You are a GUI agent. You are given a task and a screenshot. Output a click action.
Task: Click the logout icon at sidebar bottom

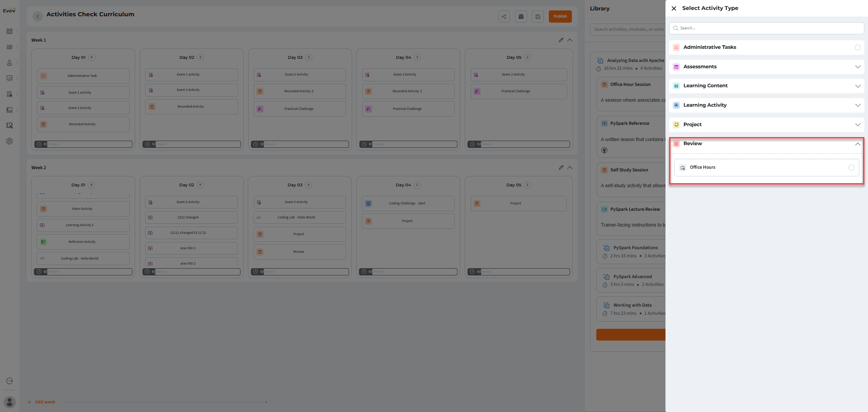tap(9, 381)
